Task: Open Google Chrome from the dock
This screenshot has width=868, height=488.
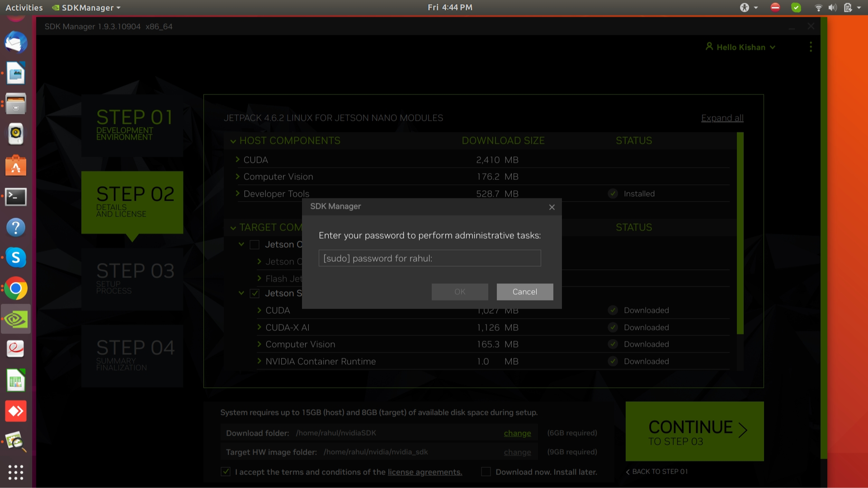Action: pyautogui.click(x=16, y=289)
